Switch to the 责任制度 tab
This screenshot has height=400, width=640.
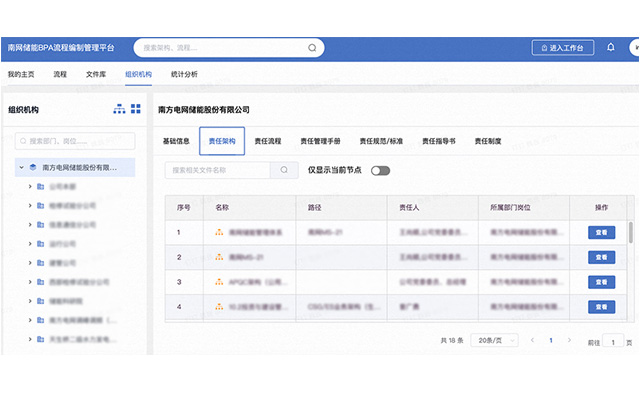488,141
